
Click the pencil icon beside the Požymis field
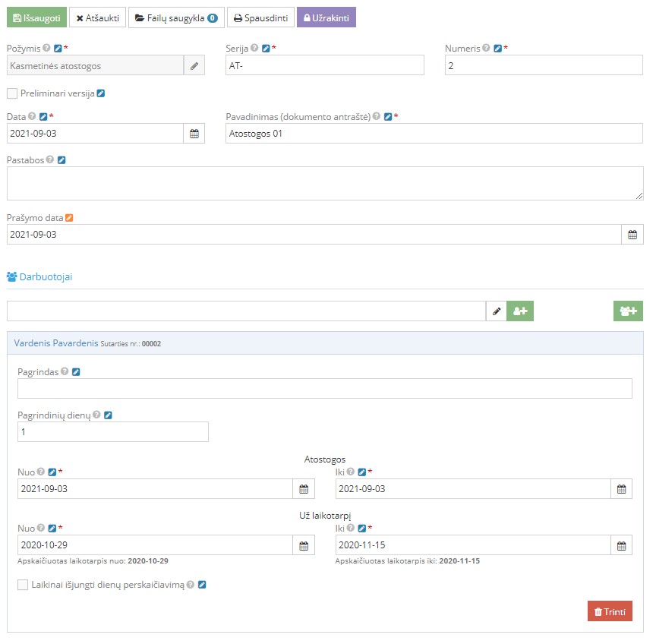point(194,66)
